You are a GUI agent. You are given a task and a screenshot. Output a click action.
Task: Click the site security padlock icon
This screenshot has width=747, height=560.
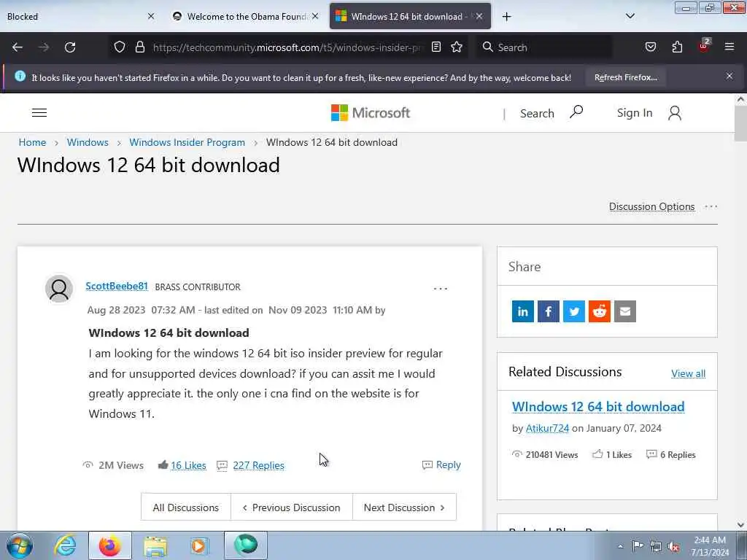[139, 47]
